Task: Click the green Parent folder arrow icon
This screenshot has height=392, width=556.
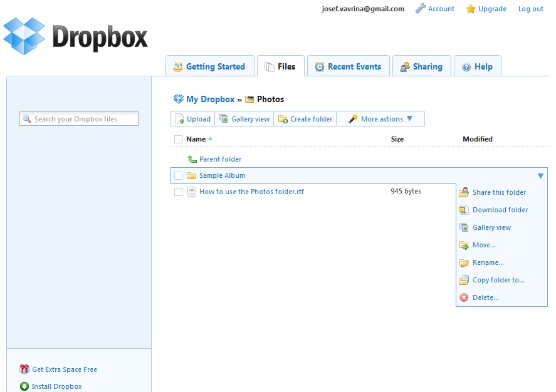Action: click(x=192, y=159)
